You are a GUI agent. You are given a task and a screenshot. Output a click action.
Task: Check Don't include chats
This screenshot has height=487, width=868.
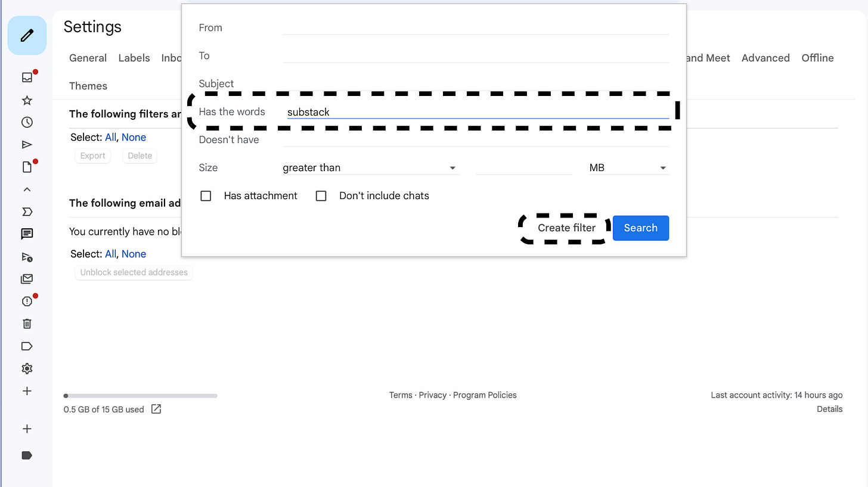[321, 196]
